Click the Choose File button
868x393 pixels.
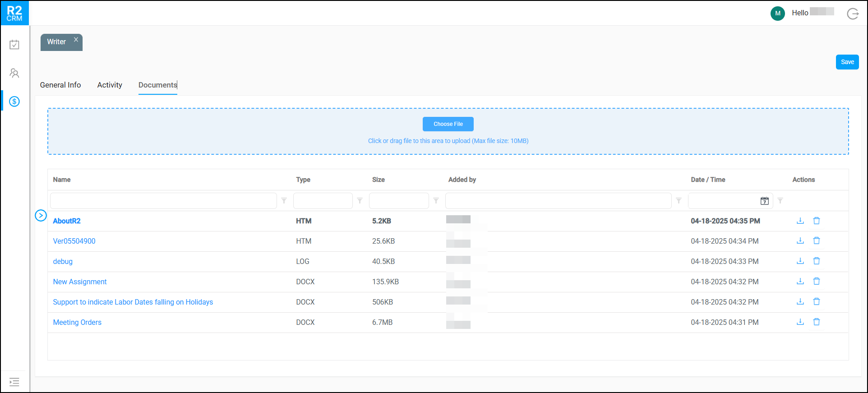tap(448, 124)
